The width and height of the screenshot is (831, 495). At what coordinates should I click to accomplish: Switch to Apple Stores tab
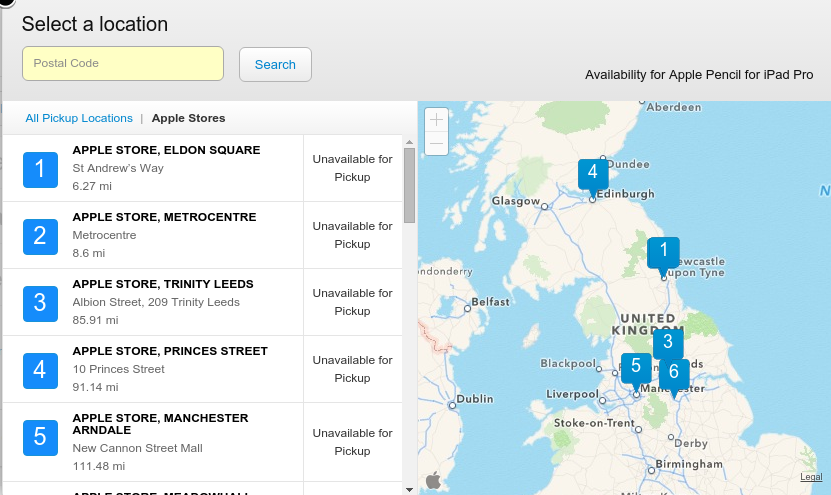point(188,118)
